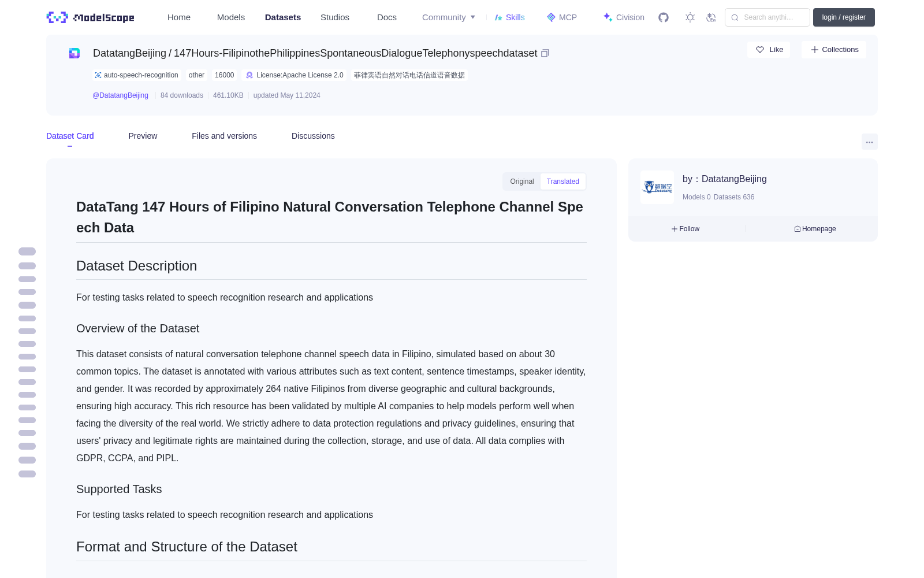Click the "other" tag
The height and width of the screenshot is (578, 924).
point(196,75)
